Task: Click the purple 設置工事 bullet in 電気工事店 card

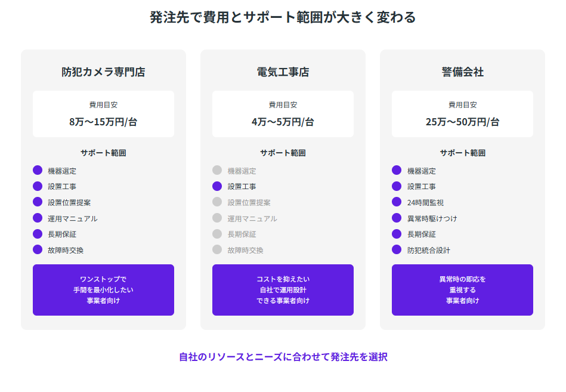Action: click(x=217, y=186)
